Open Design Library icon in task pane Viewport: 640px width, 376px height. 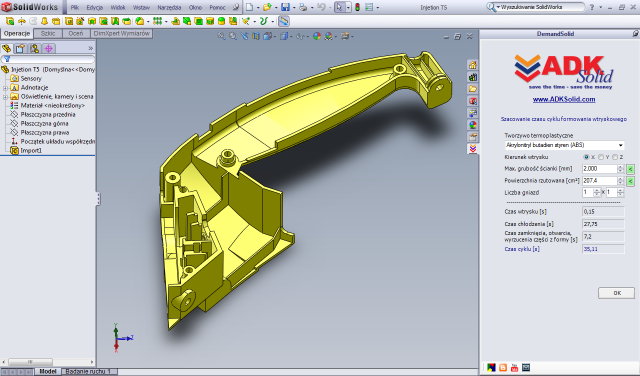tap(473, 77)
